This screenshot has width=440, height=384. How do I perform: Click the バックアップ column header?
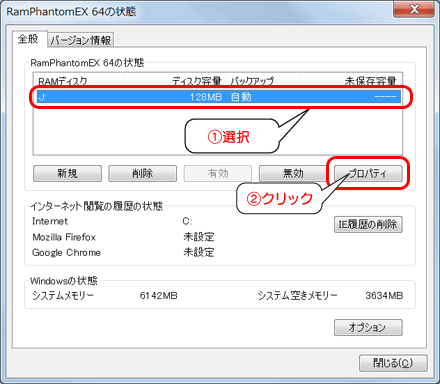262,81
